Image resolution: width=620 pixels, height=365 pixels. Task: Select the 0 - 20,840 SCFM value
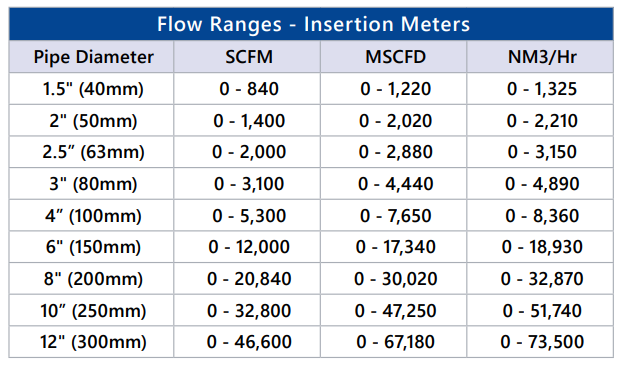click(x=249, y=279)
